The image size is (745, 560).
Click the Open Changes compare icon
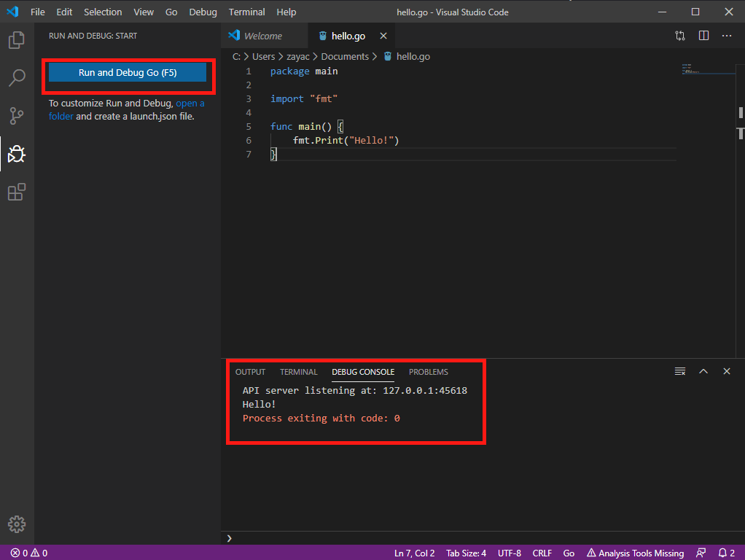pos(680,36)
